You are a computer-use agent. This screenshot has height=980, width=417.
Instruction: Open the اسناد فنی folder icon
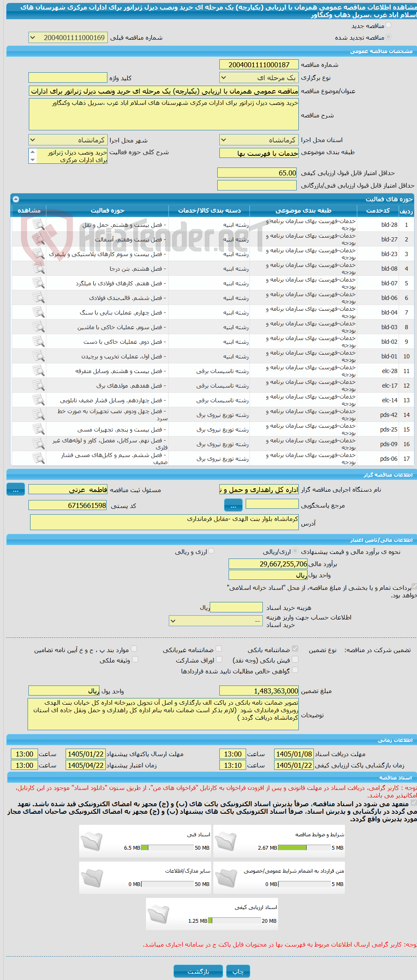tap(92, 841)
